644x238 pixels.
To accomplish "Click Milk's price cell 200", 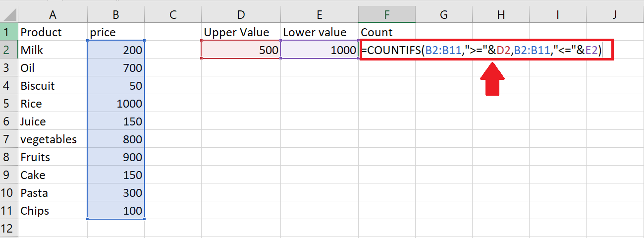I will [x=116, y=50].
